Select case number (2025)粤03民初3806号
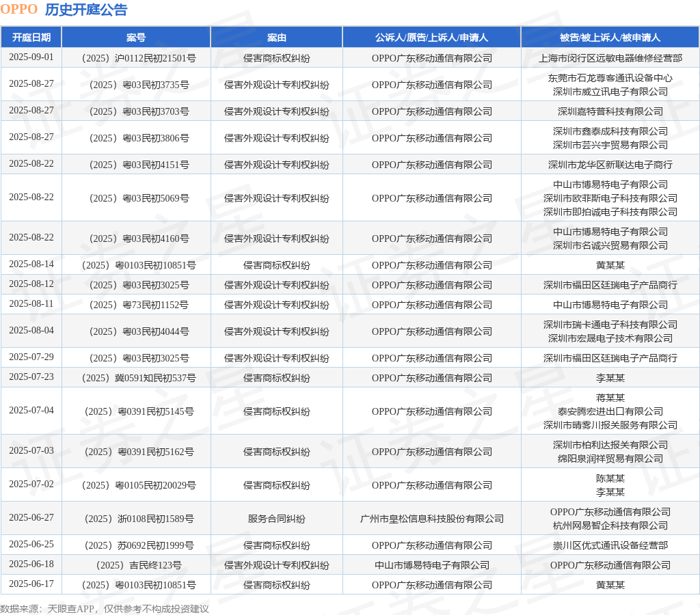 (139, 138)
